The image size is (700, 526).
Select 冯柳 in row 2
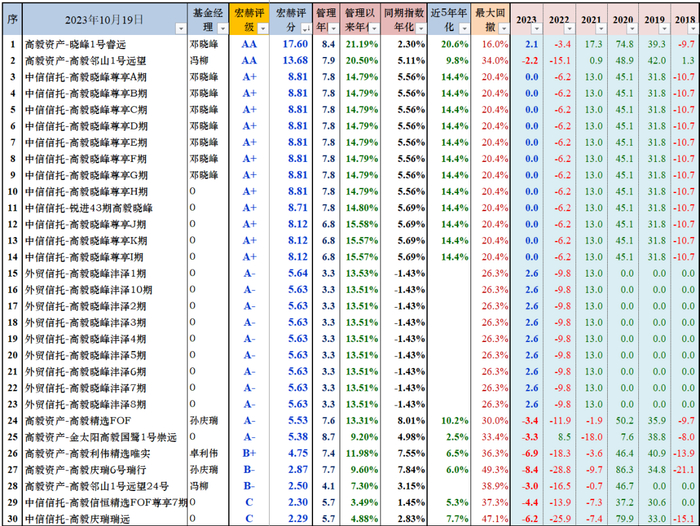tap(208, 61)
